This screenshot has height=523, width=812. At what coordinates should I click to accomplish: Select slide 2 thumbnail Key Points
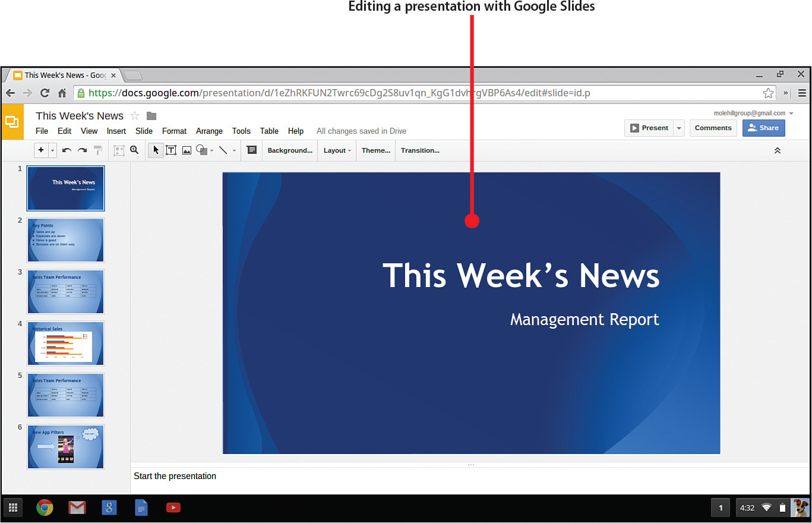pyautogui.click(x=65, y=240)
